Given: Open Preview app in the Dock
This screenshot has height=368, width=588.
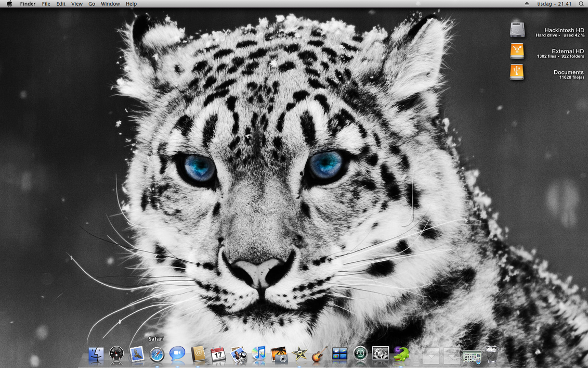Looking at the screenshot, I should (x=238, y=354).
